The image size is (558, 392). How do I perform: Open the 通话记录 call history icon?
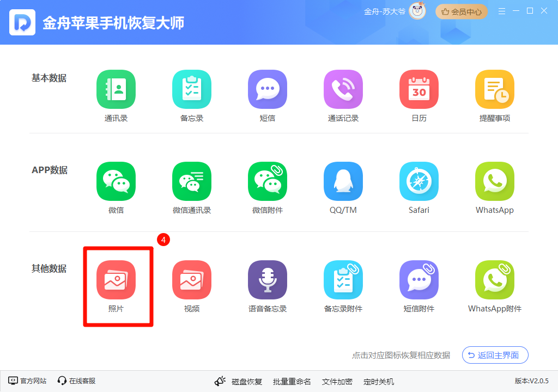tap(343, 89)
